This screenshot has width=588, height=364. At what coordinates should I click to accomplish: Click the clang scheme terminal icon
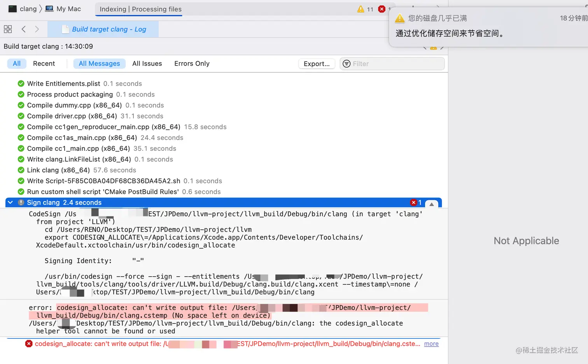[12, 9]
